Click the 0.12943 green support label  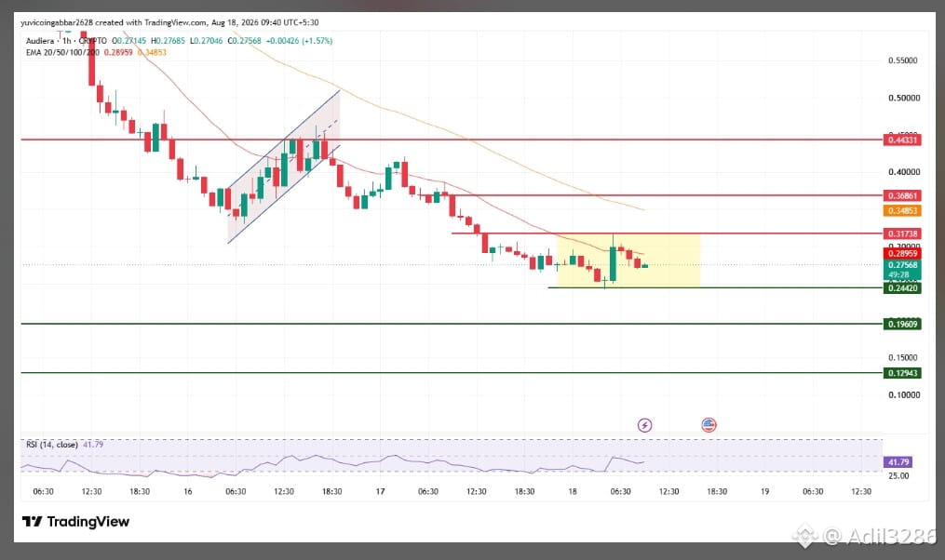[x=902, y=373]
